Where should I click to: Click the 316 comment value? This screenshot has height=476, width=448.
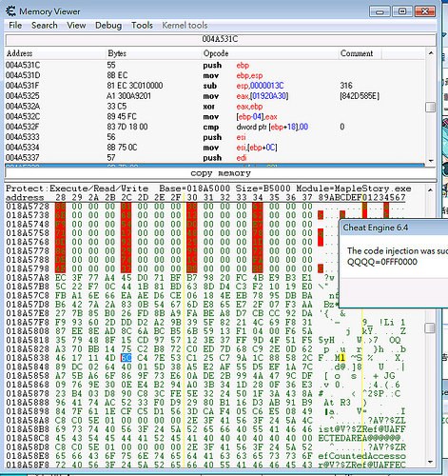(x=346, y=86)
